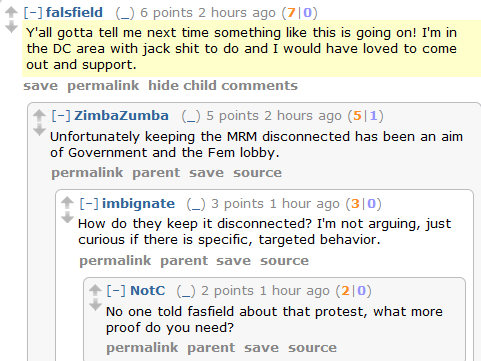Downvote ZimbaZumba's comment
The width and height of the screenshot is (481, 361).
point(39,130)
